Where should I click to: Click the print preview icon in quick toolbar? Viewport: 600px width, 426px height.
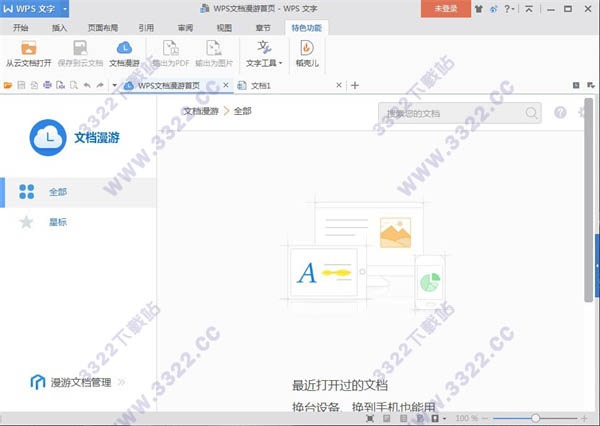tap(74, 85)
